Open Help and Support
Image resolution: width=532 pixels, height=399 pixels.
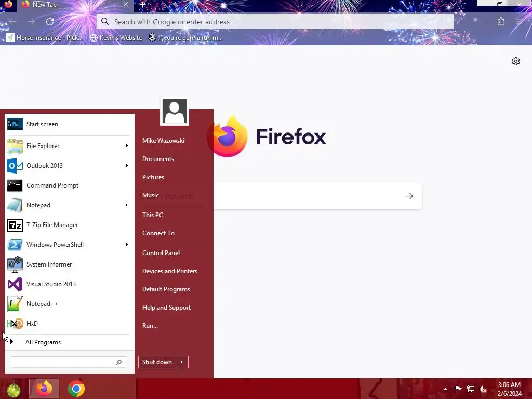[x=166, y=308]
